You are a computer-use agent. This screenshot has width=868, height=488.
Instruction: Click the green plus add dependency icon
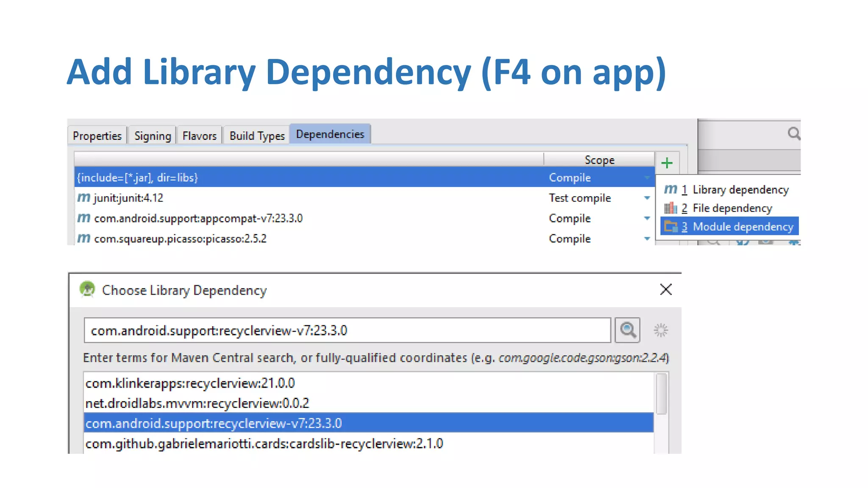click(667, 163)
